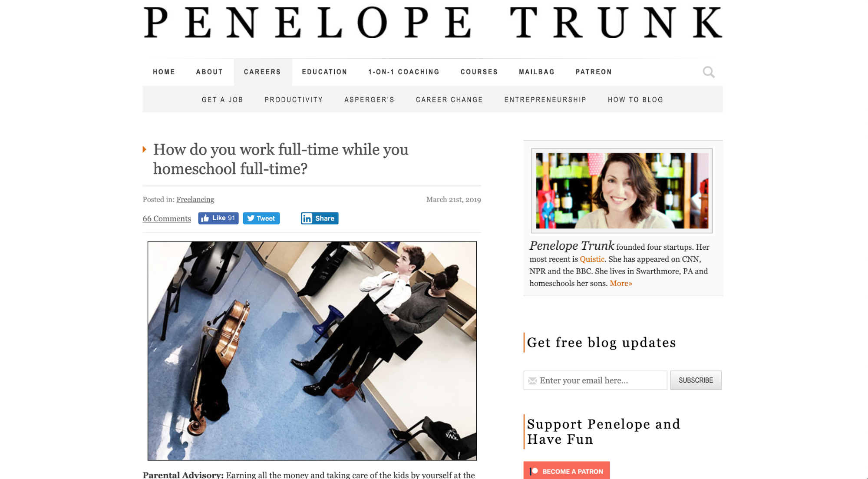This screenshot has width=868, height=479.
Task: Click the orange arrow beside the post title
Action: point(145,149)
